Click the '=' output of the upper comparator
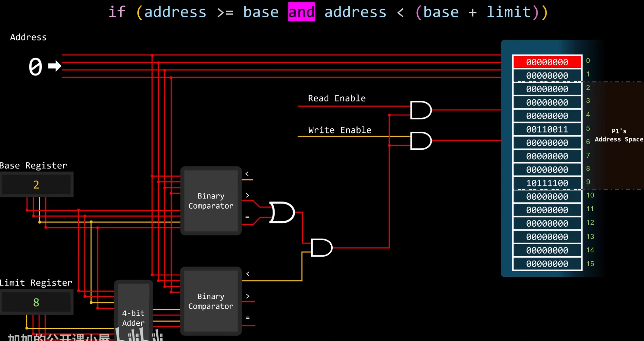This screenshot has height=341, width=644. pyautogui.click(x=247, y=217)
